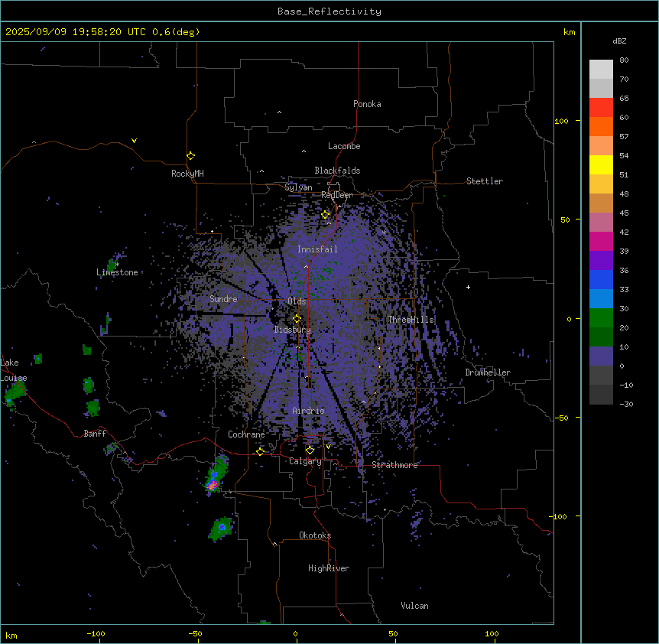659x644 pixels.
Task: Click the violet 0-10 dBZ legend swatch
Action: point(601,356)
